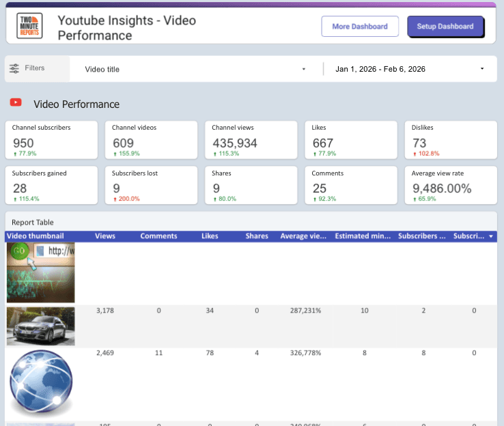Click the Dislikes 73 scorecard

(451, 140)
